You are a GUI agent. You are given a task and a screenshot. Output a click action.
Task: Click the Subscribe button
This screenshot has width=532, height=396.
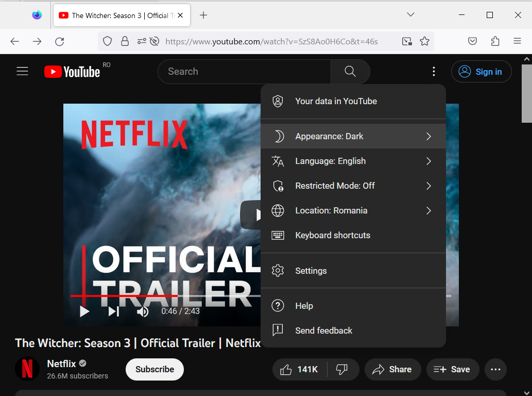(155, 369)
